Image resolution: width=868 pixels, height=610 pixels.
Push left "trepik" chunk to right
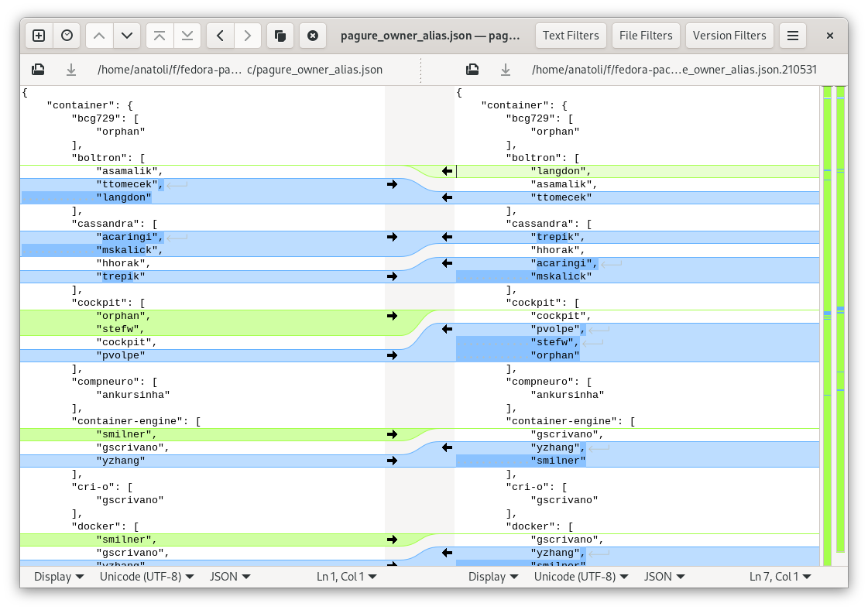393,276
